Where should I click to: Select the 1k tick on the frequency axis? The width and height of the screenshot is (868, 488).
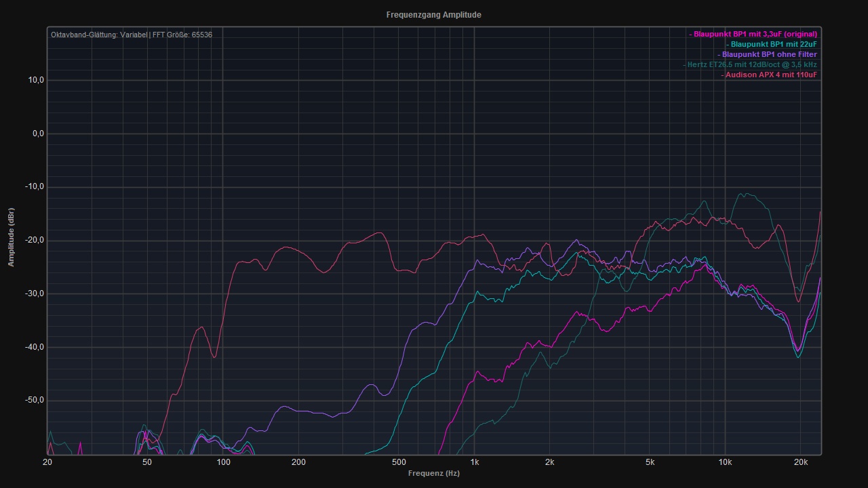tap(474, 462)
